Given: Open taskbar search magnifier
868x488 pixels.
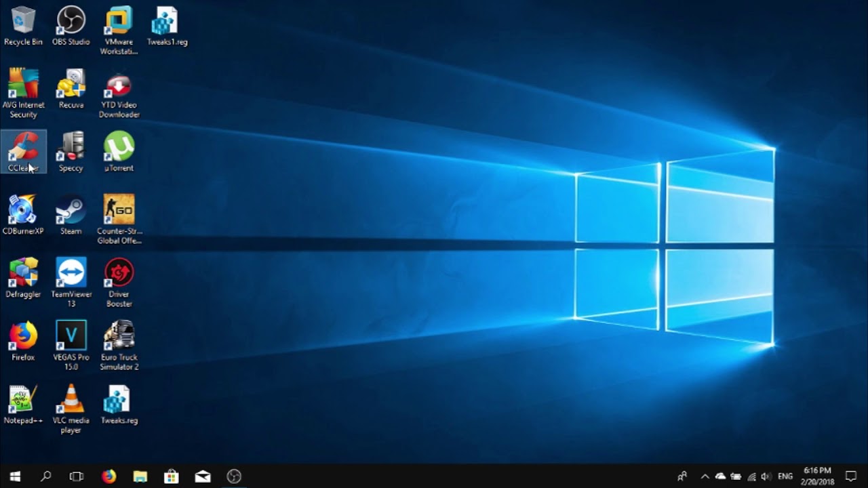Looking at the screenshot, I should coord(46,476).
